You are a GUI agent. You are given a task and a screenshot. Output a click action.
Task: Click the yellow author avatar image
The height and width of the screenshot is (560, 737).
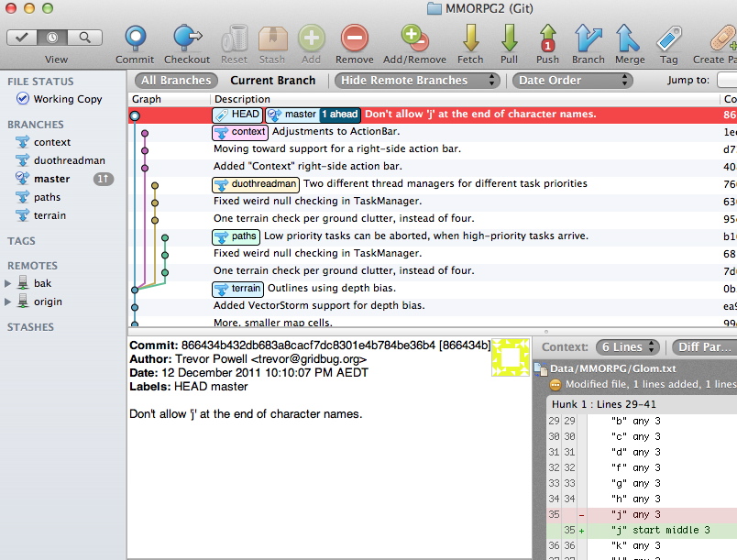(x=510, y=357)
